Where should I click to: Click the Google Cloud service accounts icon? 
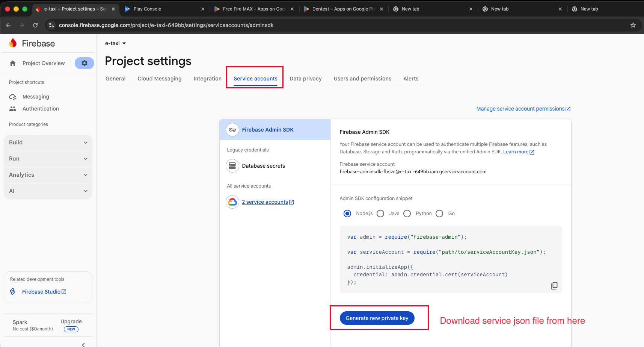tap(232, 202)
